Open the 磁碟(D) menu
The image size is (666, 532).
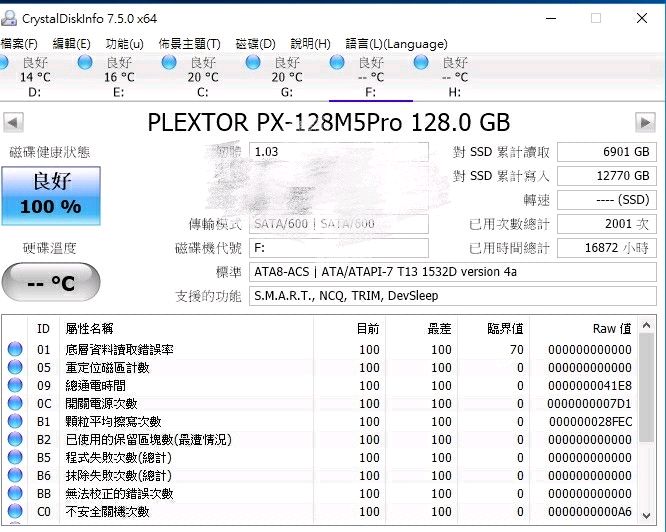pos(255,44)
